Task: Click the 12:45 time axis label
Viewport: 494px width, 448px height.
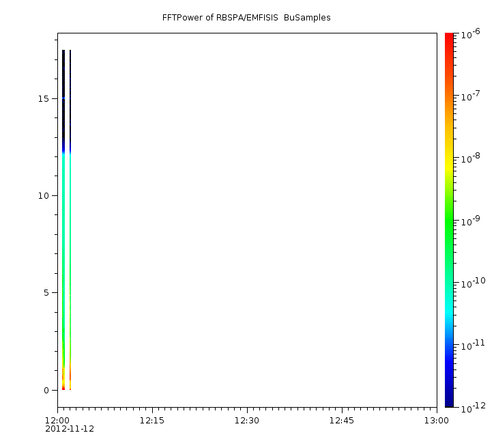Action: coord(342,421)
